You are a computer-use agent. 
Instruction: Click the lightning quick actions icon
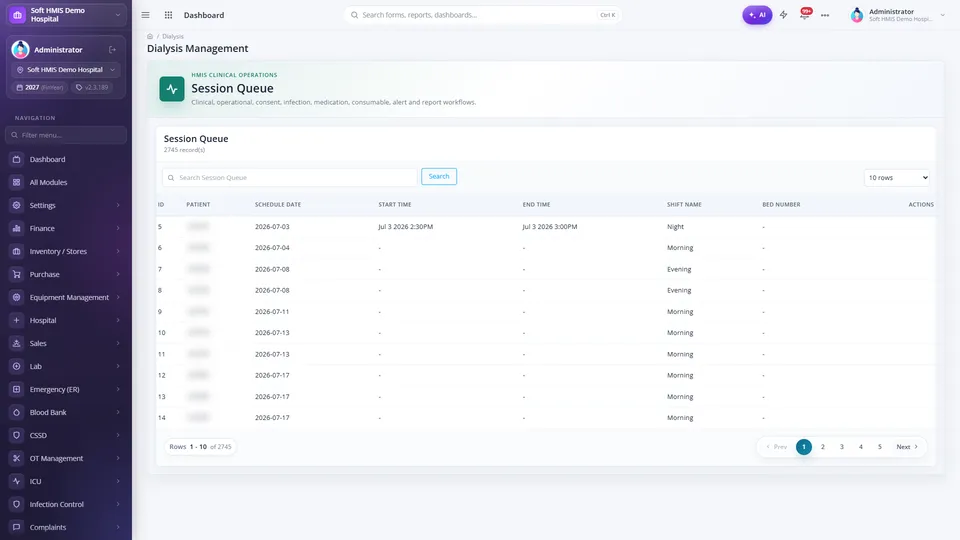[783, 15]
